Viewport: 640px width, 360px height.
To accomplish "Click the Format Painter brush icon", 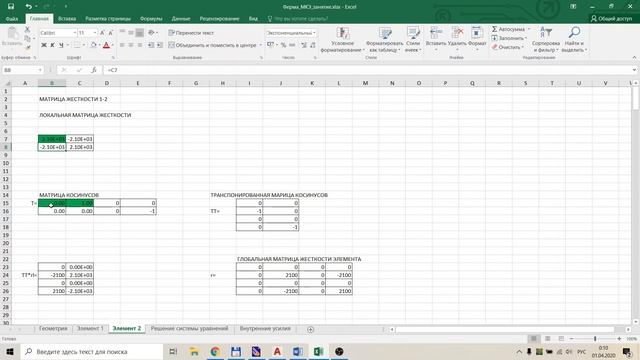I will pos(27,47).
